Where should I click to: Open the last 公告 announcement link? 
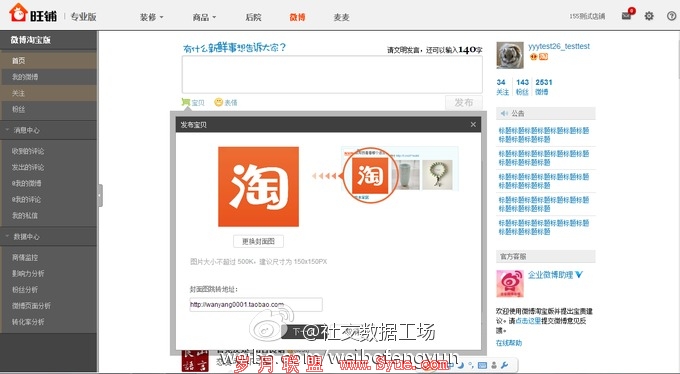543,227
